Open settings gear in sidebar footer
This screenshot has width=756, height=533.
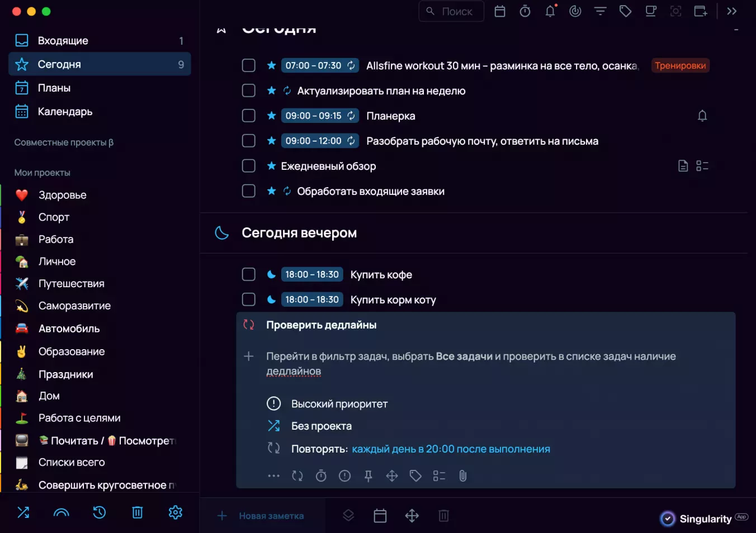coord(176,512)
